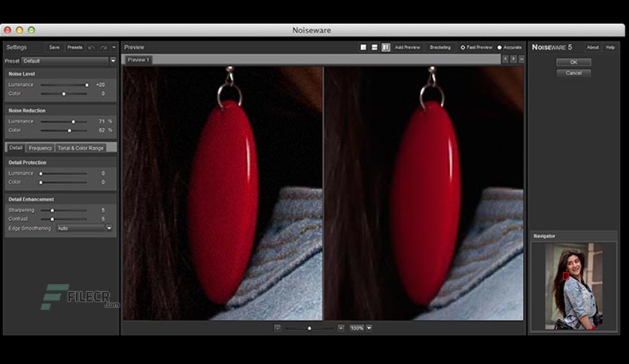Switch to Tonal & Color Range tab
This screenshot has height=364, width=629.
(81, 148)
